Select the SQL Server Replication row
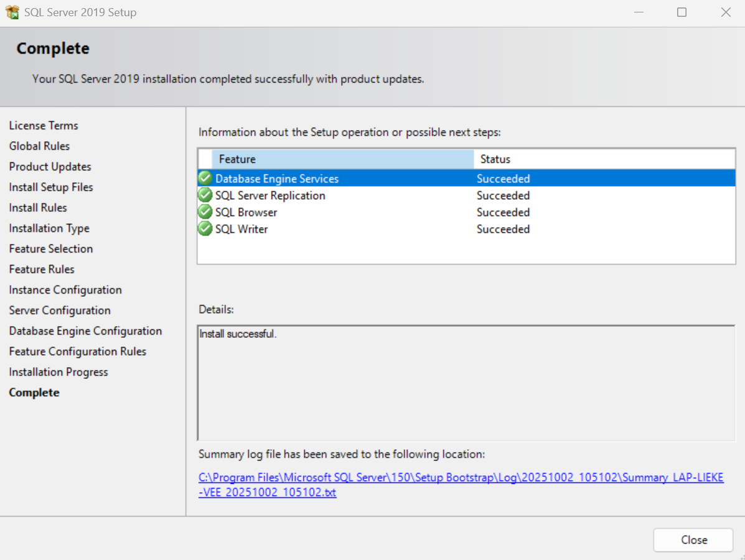Viewport: 745px width, 560px height. 467,195
